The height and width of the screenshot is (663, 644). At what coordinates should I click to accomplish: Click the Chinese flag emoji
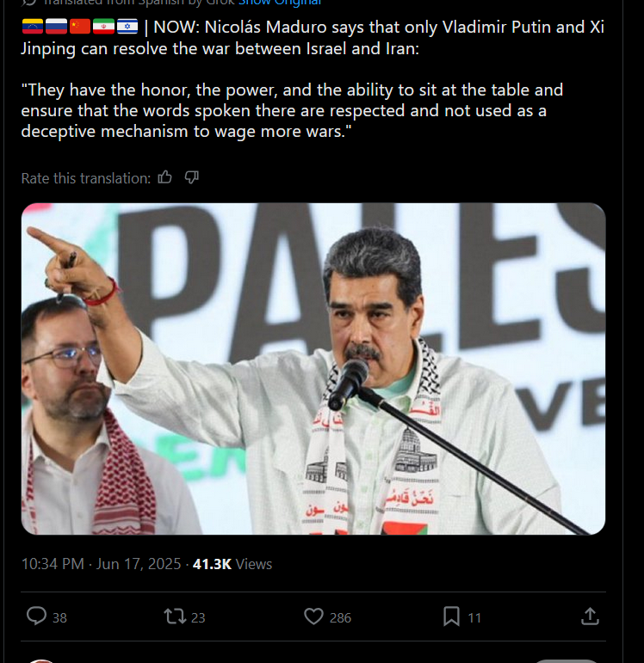click(x=80, y=27)
